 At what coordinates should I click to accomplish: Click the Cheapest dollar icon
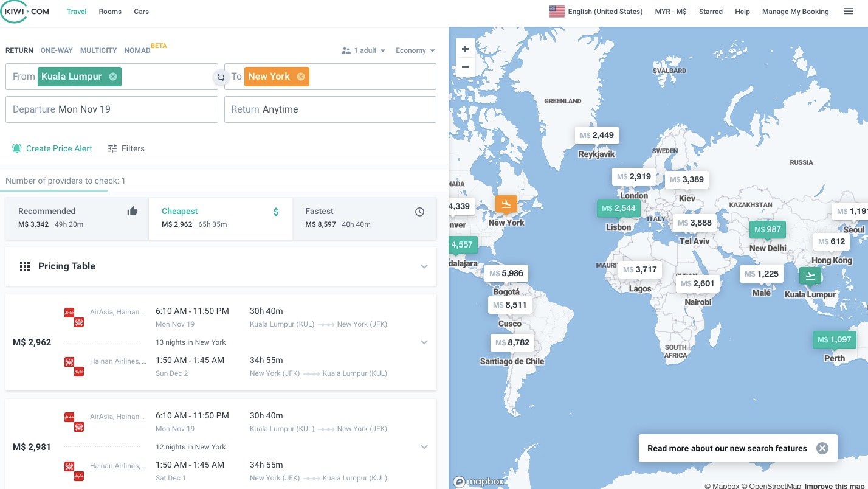(276, 212)
